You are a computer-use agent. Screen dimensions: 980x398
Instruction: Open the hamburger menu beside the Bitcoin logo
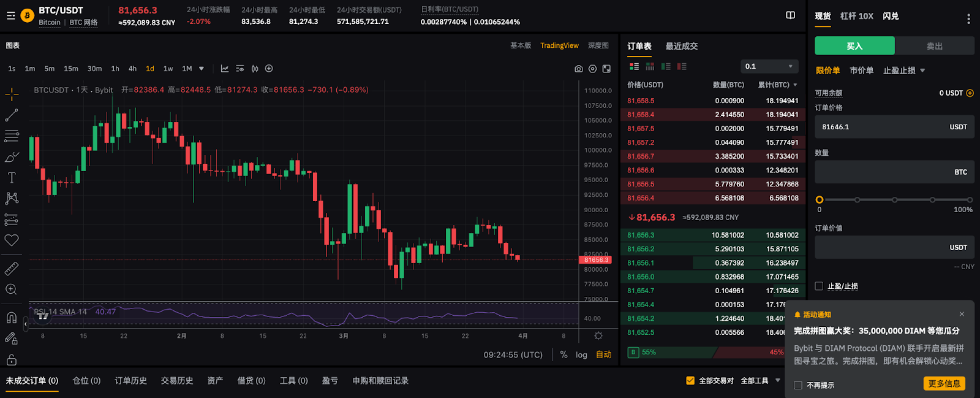(x=11, y=15)
